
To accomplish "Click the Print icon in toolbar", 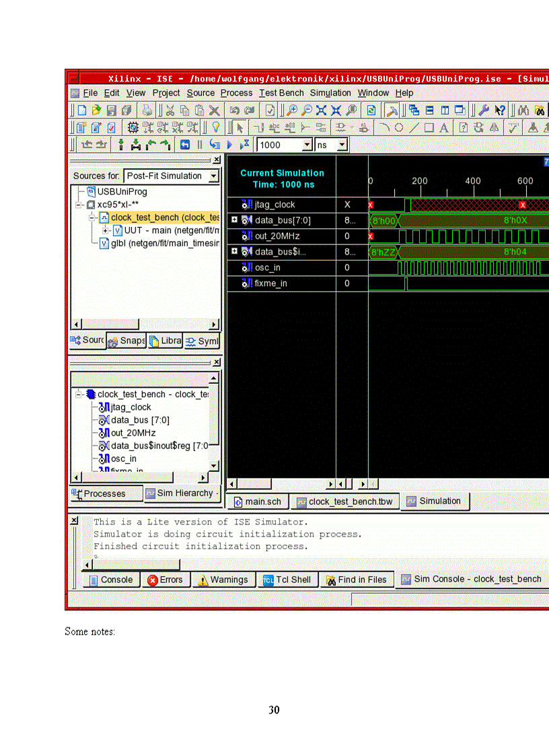I will pyautogui.click(x=147, y=110).
